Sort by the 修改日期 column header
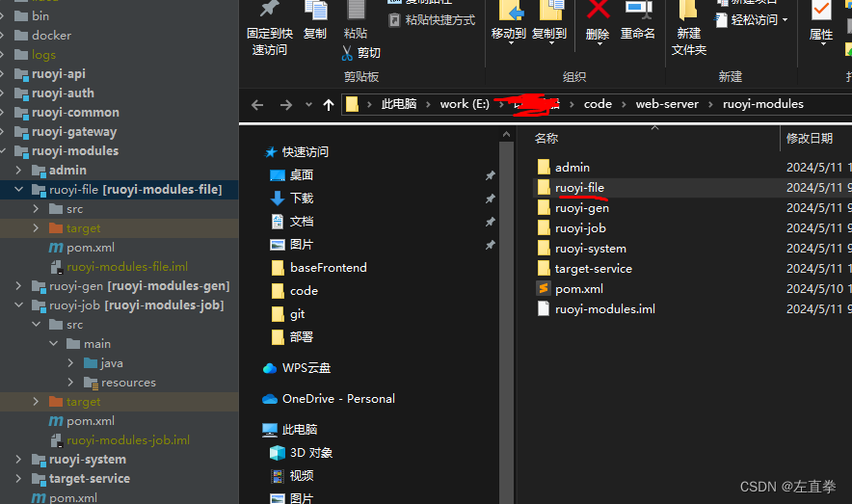852x504 pixels. [x=810, y=138]
